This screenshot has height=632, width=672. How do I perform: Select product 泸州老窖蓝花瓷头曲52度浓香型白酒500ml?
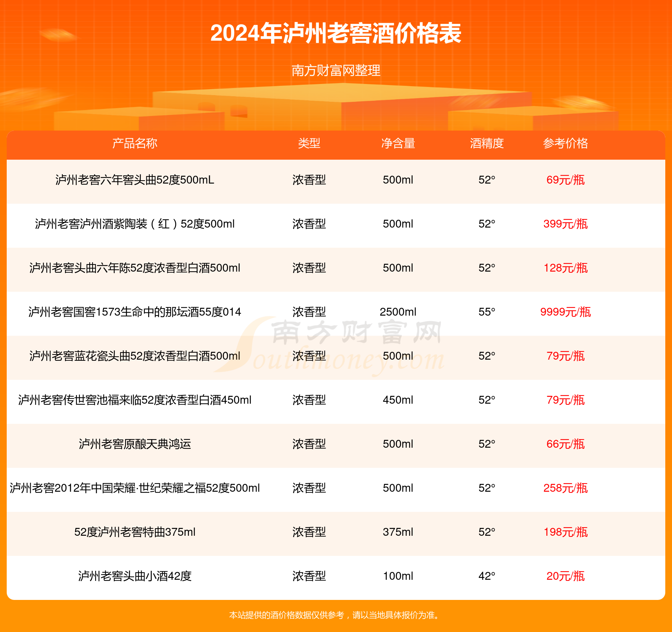click(x=135, y=356)
